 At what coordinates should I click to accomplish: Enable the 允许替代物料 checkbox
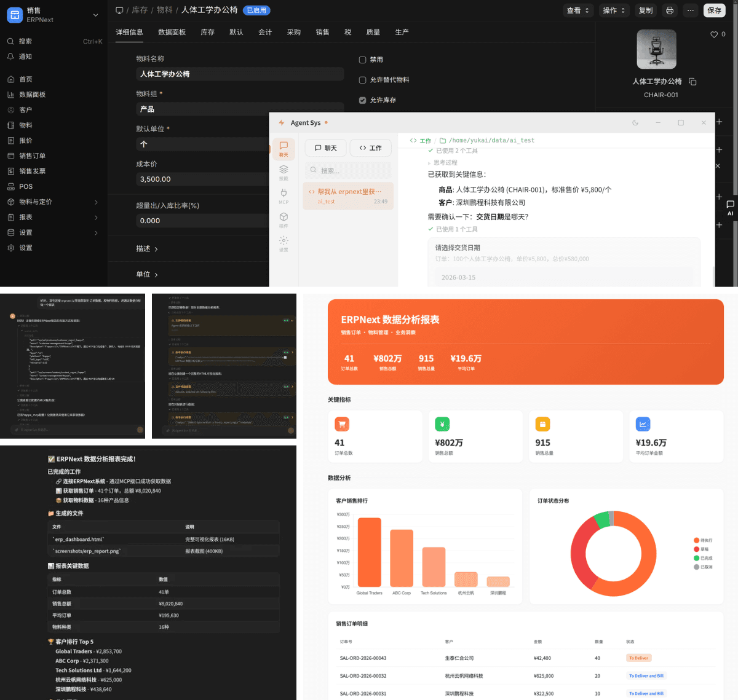(362, 80)
